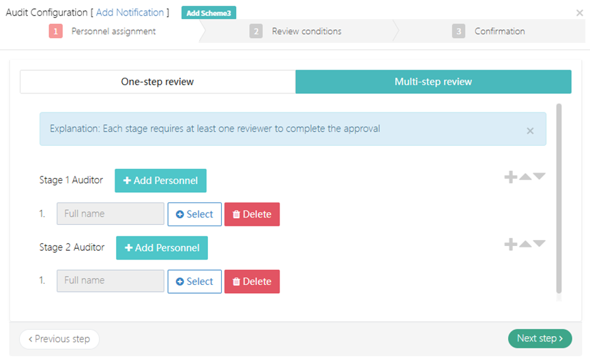Move Stage 2 Auditor up with arrow

[525, 244]
